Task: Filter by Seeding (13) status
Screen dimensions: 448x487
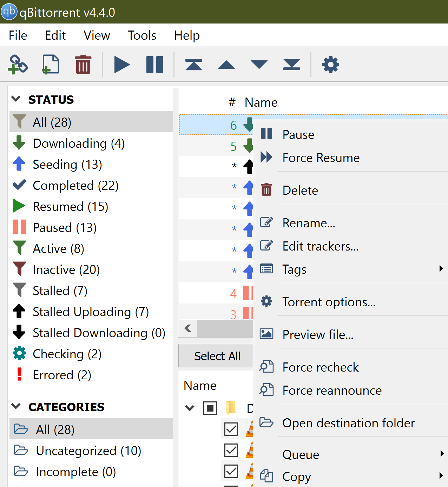Action: 91,164
